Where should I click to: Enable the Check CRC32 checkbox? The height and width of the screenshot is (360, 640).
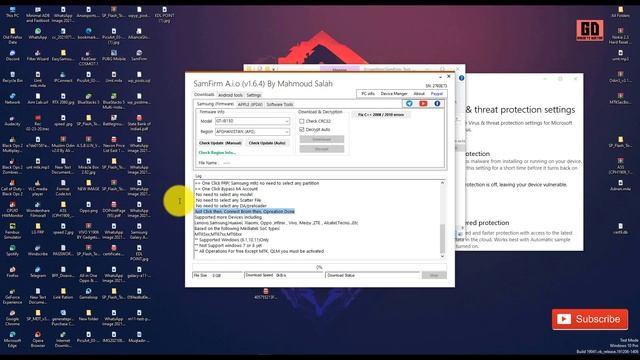click(x=302, y=121)
